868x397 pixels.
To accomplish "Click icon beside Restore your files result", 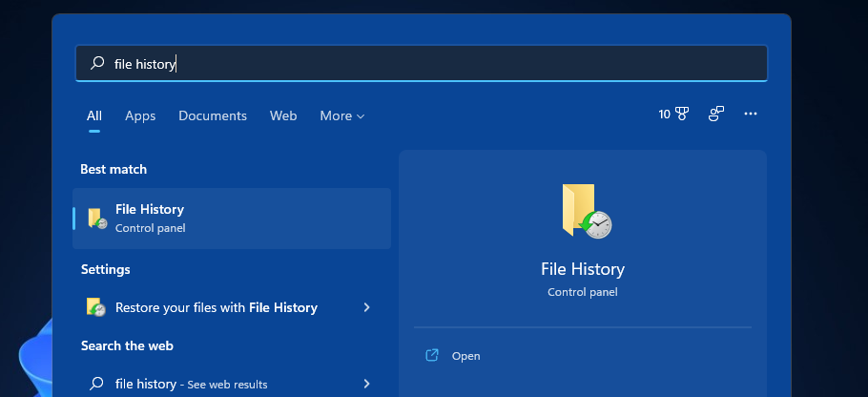I will [96, 307].
